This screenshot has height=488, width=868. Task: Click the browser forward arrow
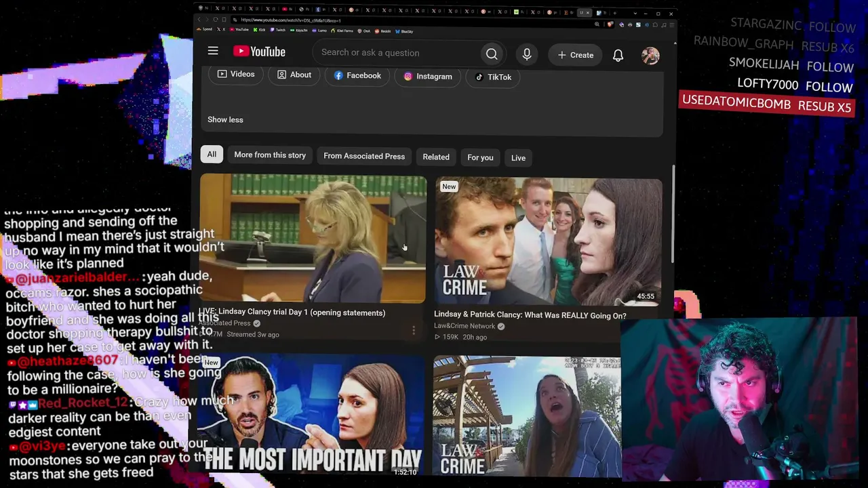208,20
